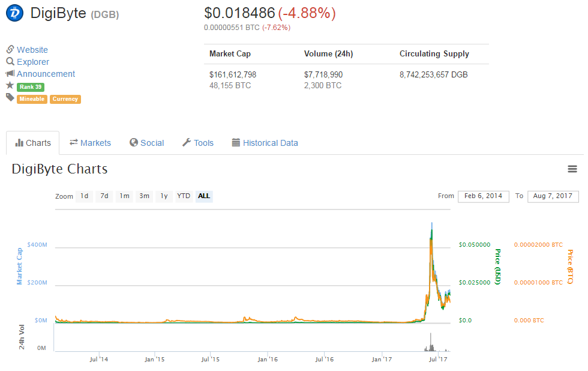Click the tag icon beside Mineable
588x371 pixels.
(10, 97)
